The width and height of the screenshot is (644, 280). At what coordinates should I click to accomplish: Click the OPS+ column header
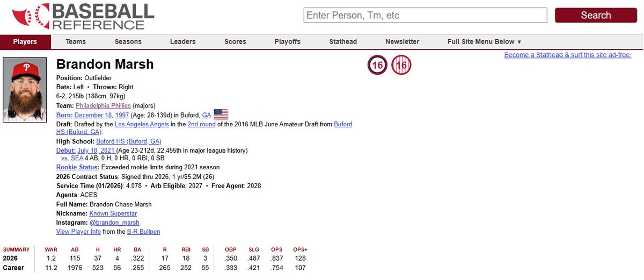coord(300,250)
